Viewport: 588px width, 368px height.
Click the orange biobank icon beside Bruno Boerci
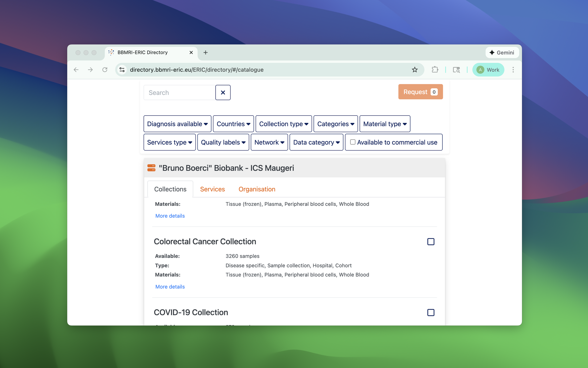click(x=151, y=168)
